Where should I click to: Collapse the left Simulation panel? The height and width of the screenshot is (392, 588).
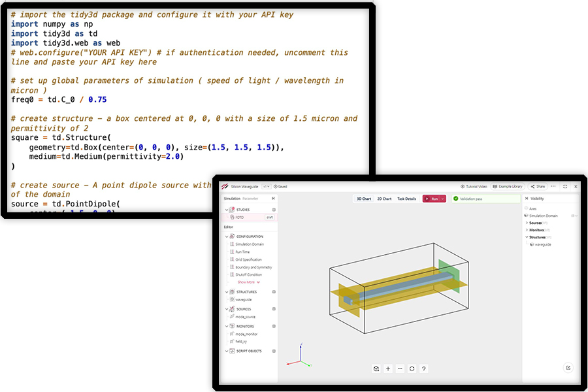273,198
